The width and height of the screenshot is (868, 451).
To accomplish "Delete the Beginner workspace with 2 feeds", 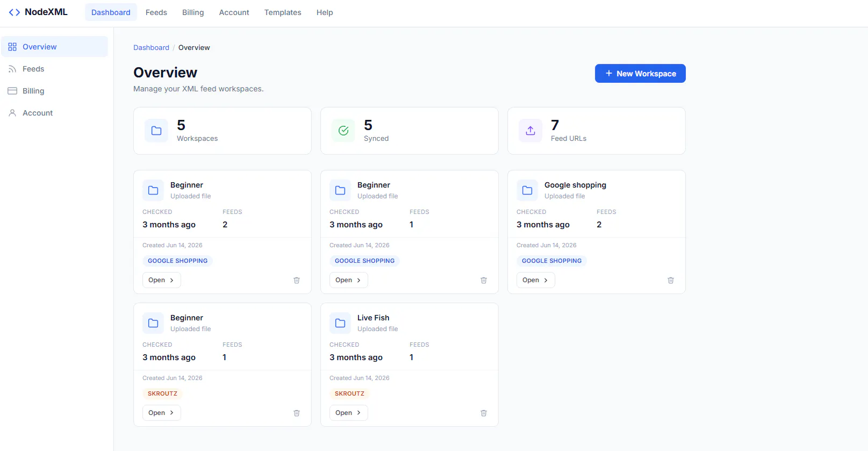I will pos(297,280).
